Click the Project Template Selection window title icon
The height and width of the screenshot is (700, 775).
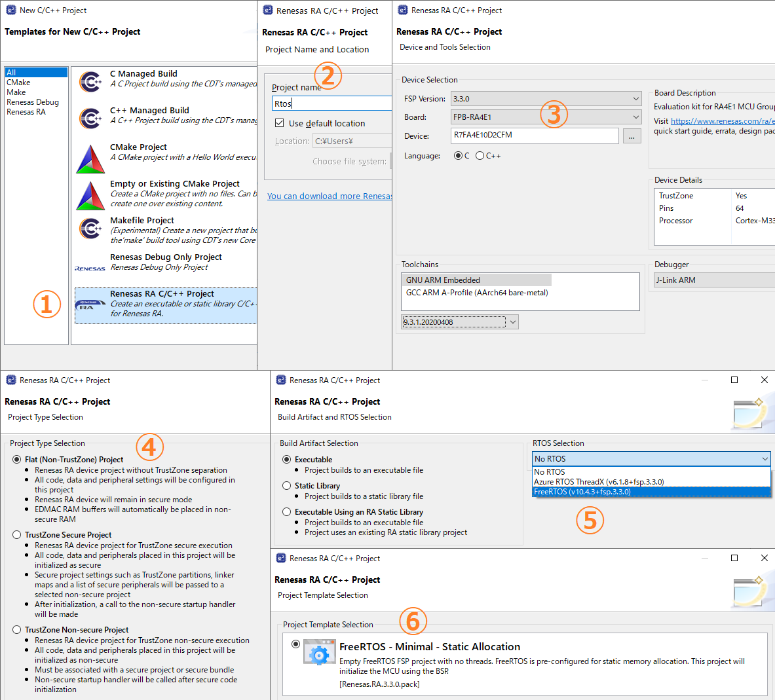point(281,558)
